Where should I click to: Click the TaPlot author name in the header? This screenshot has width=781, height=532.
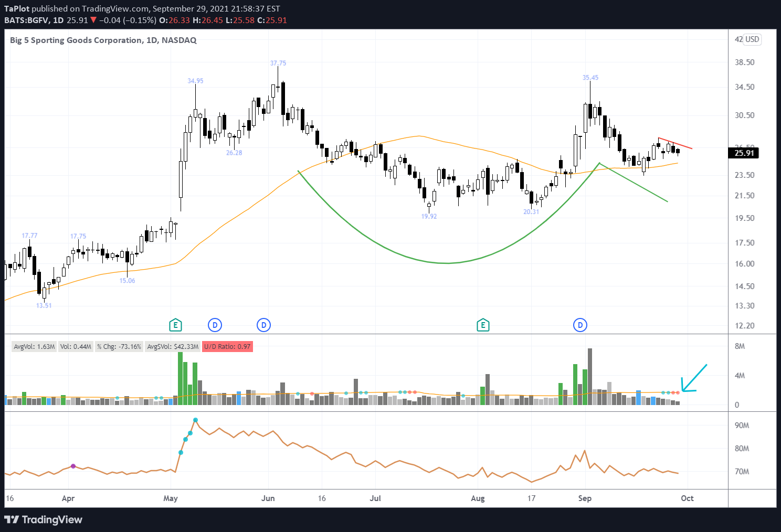pyautogui.click(x=17, y=9)
